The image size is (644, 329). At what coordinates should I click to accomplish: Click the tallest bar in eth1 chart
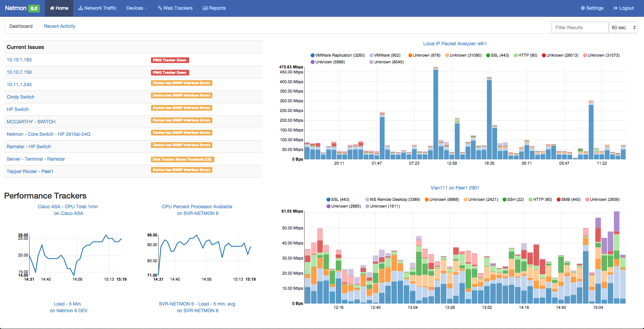point(436,114)
